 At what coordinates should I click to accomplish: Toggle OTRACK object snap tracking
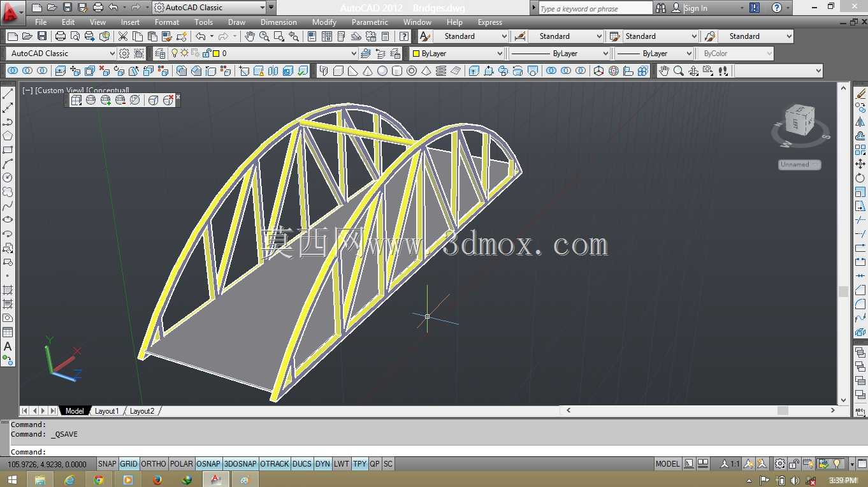click(x=275, y=464)
